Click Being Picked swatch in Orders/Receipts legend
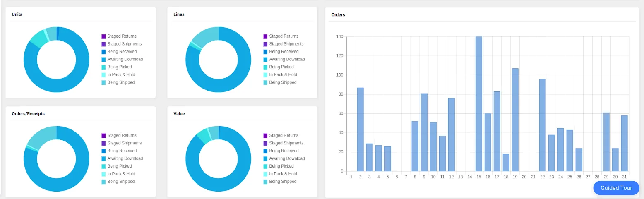 click(103, 166)
